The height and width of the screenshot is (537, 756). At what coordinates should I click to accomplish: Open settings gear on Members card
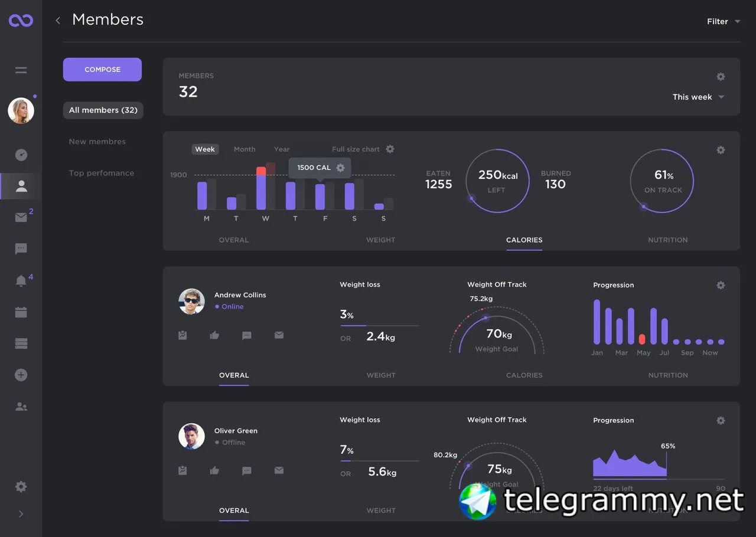pos(721,77)
